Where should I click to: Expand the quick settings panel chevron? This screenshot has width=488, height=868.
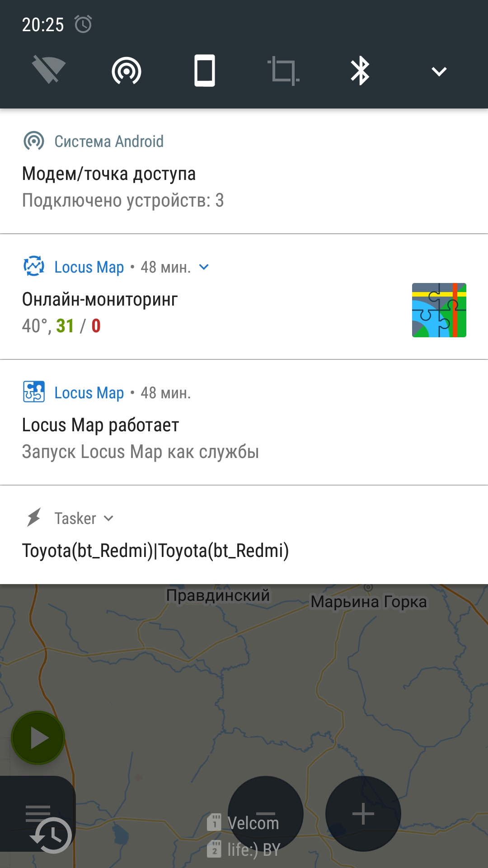[439, 71]
